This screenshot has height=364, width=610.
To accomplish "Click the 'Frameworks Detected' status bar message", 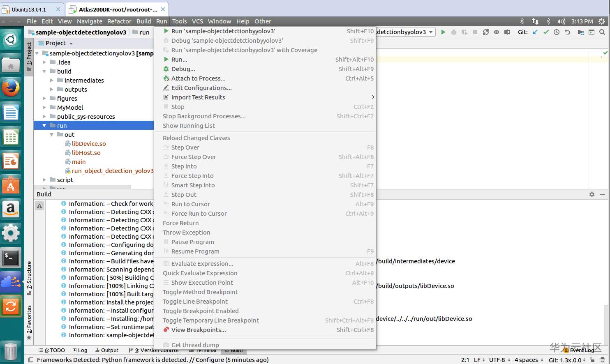I will point(153,360).
